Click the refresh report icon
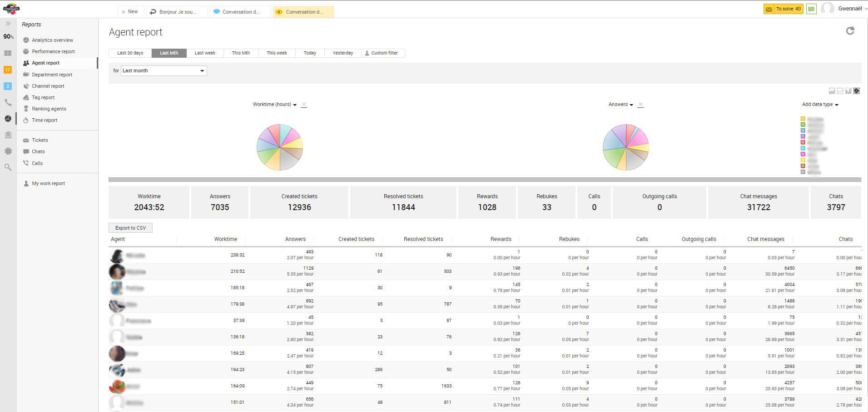868x412 pixels. (850, 30)
